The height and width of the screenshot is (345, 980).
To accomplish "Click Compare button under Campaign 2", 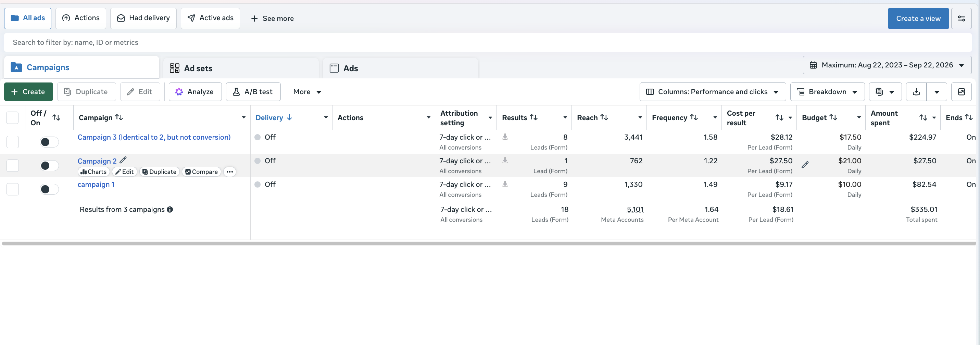I will click(x=201, y=171).
